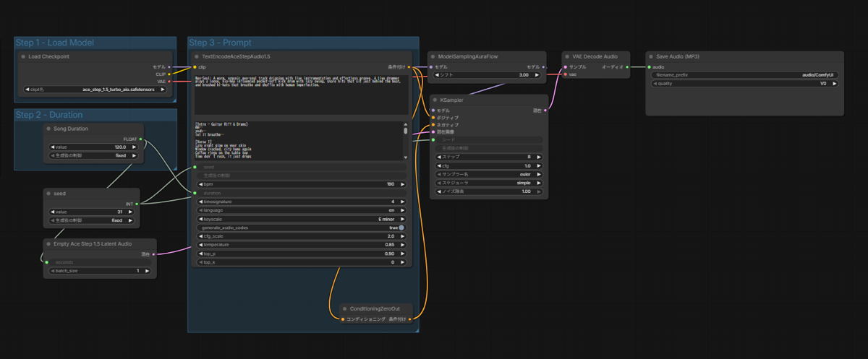The image size is (868, 359).
Task: Collapse the VAE Decode Audio node dot
Action: [567, 56]
